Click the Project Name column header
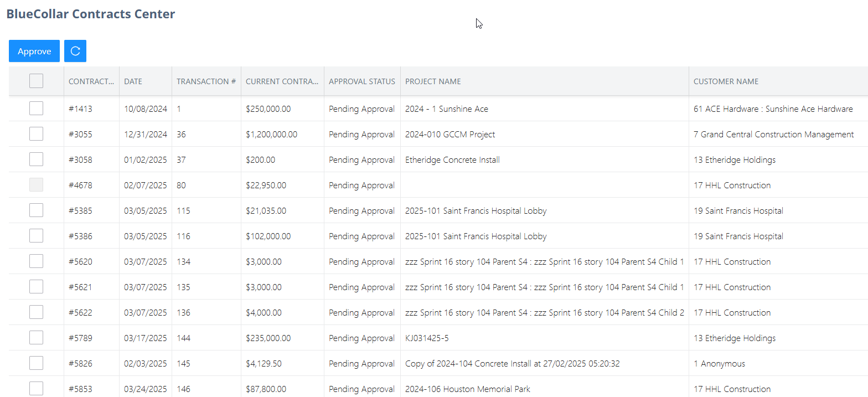The width and height of the screenshot is (868, 397). click(x=433, y=81)
